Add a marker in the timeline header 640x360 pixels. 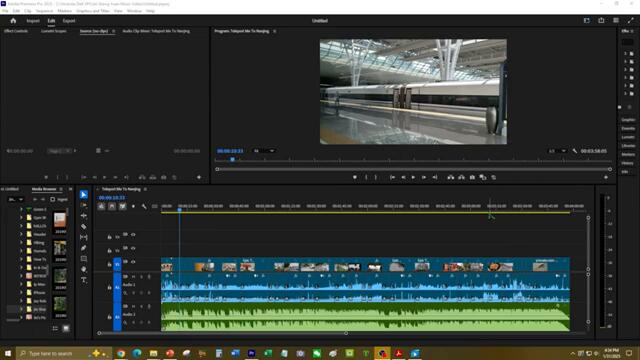click(x=133, y=207)
